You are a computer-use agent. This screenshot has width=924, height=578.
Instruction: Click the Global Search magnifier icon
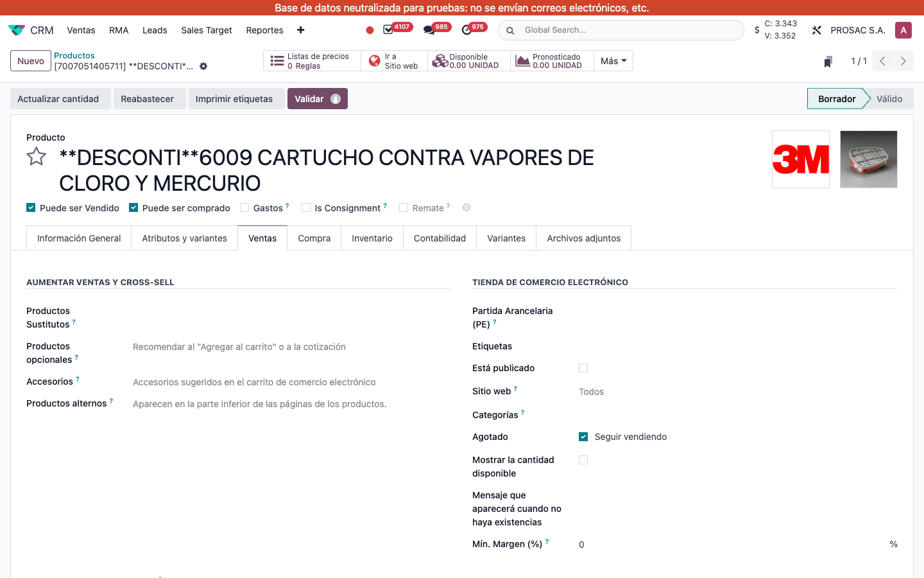510,30
